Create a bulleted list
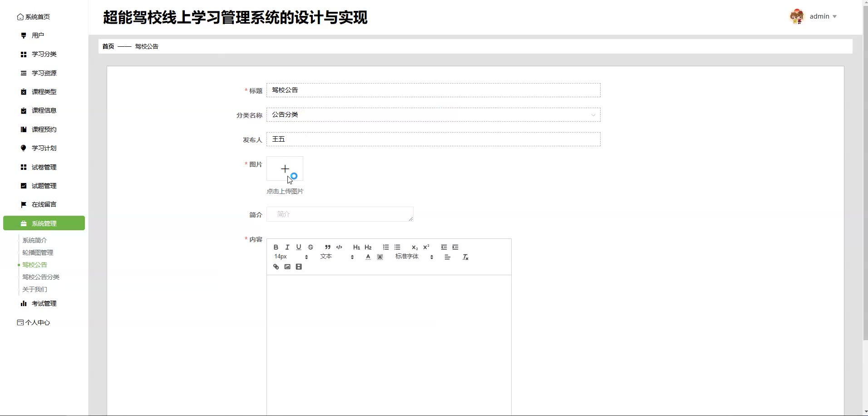Screen dimensions: 868x416 tap(397, 247)
